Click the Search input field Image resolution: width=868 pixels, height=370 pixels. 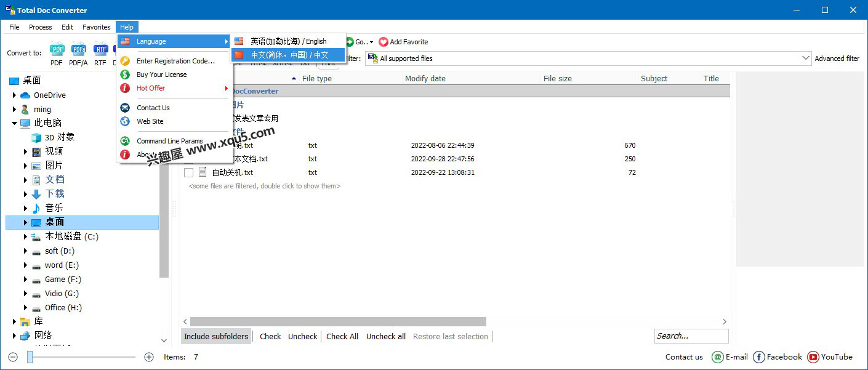[x=691, y=336]
